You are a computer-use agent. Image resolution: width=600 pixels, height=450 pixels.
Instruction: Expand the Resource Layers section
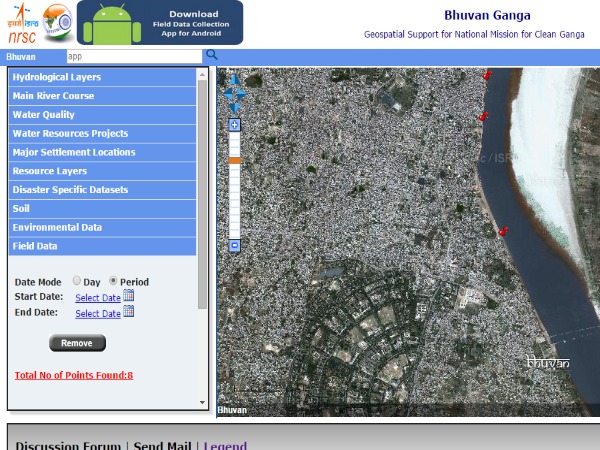[x=102, y=171]
